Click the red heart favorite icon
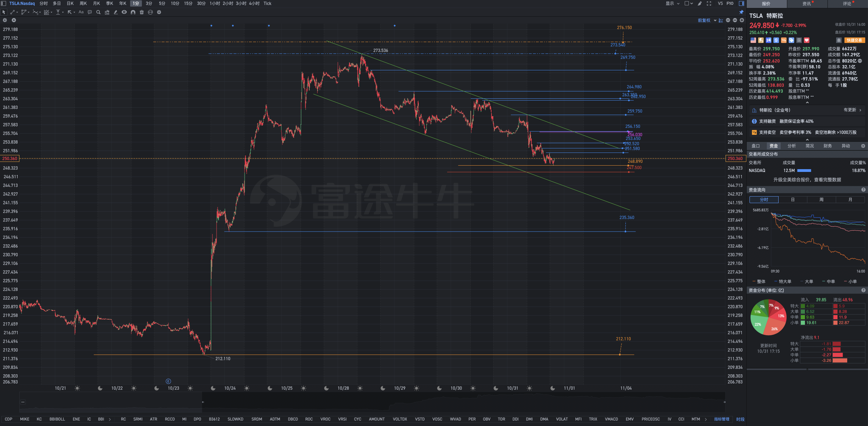 807,40
